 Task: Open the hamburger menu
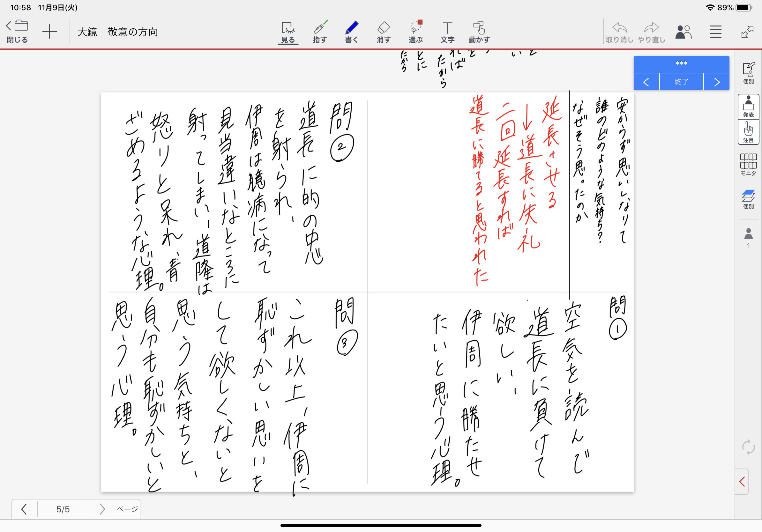(715, 32)
